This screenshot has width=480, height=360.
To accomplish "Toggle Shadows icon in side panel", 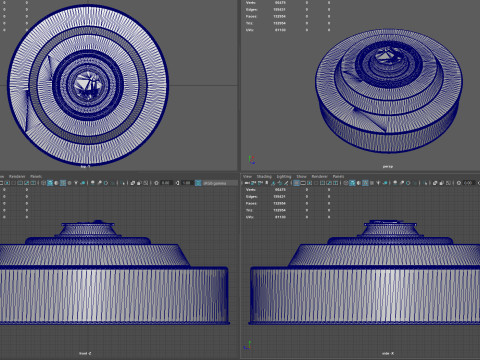I will [x=385, y=183].
